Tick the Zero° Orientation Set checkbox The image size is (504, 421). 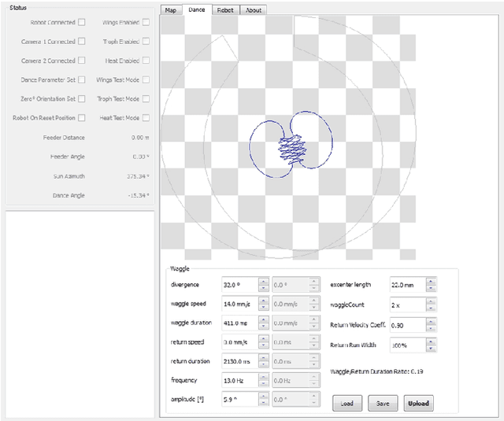point(81,99)
